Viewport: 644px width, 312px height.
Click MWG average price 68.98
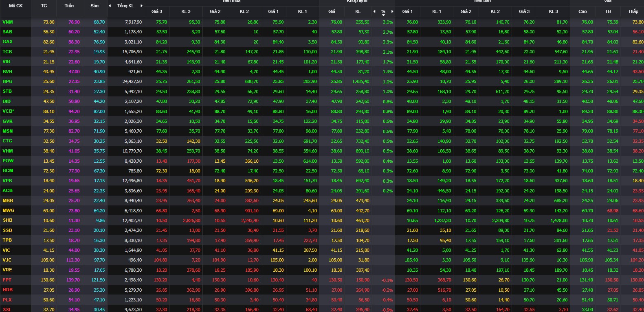[x=613, y=211]
